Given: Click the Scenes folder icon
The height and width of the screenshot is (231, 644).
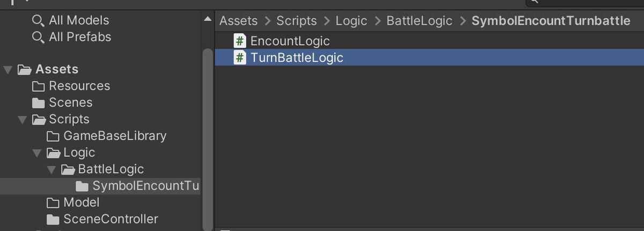Looking at the screenshot, I should (38, 103).
